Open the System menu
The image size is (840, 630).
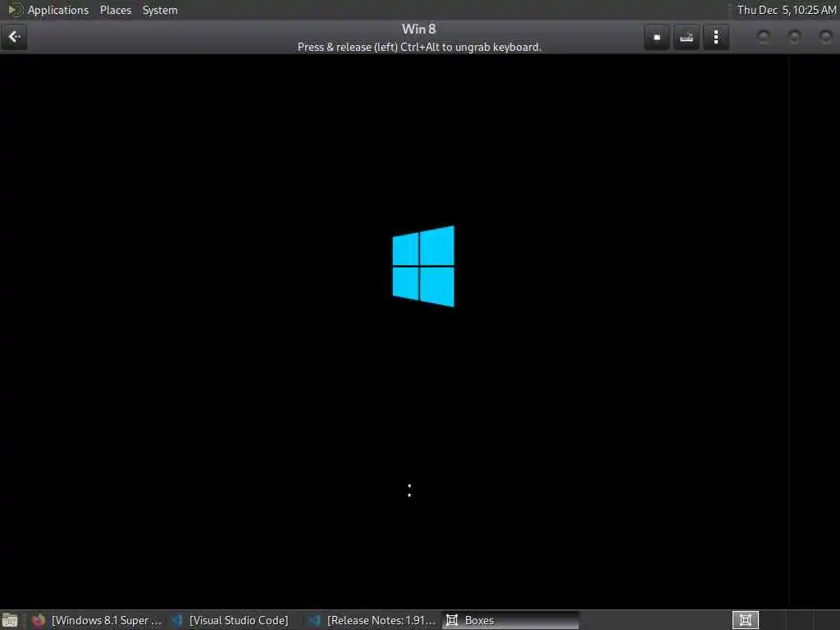(160, 10)
